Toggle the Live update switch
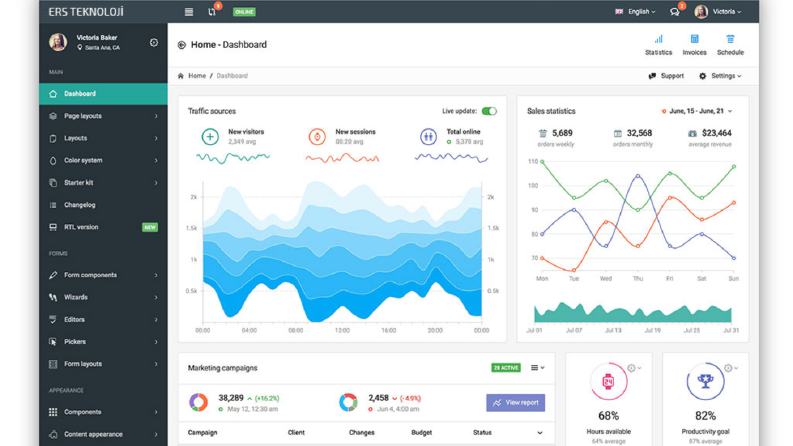The width and height of the screenshot is (793, 446). coord(489,111)
